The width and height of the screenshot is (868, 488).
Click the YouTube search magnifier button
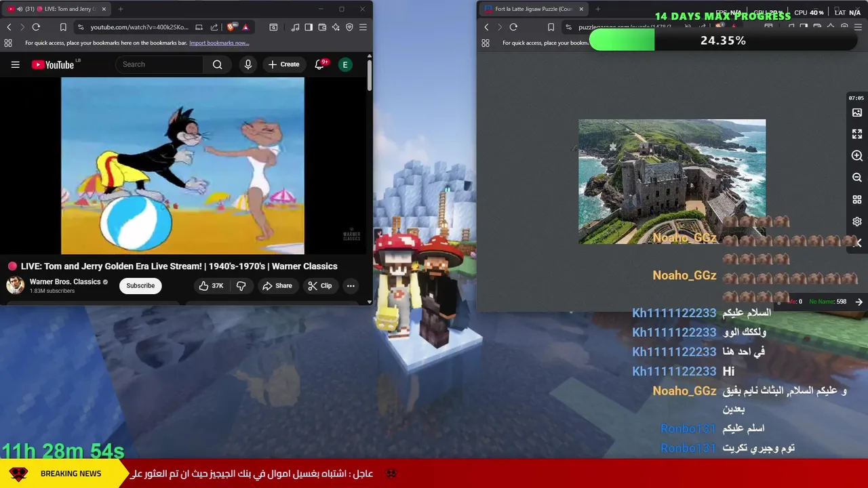[217, 64]
